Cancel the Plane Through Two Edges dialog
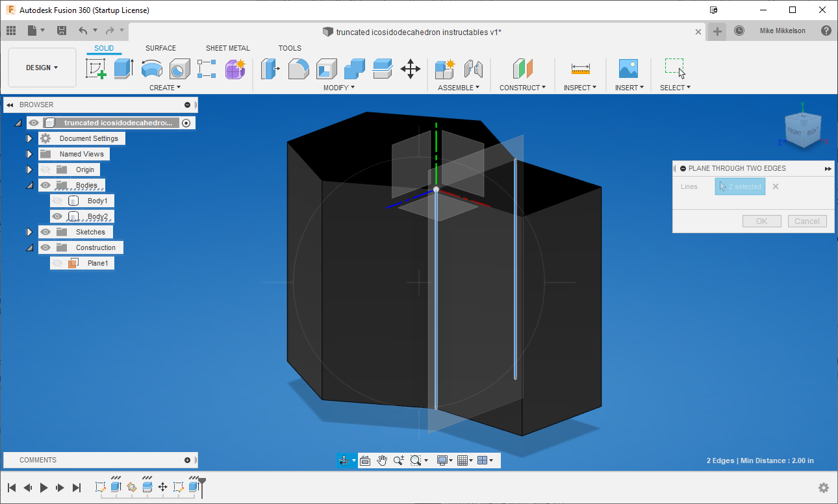Image resolution: width=838 pixels, height=504 pixels. click(x=807, y=221)
